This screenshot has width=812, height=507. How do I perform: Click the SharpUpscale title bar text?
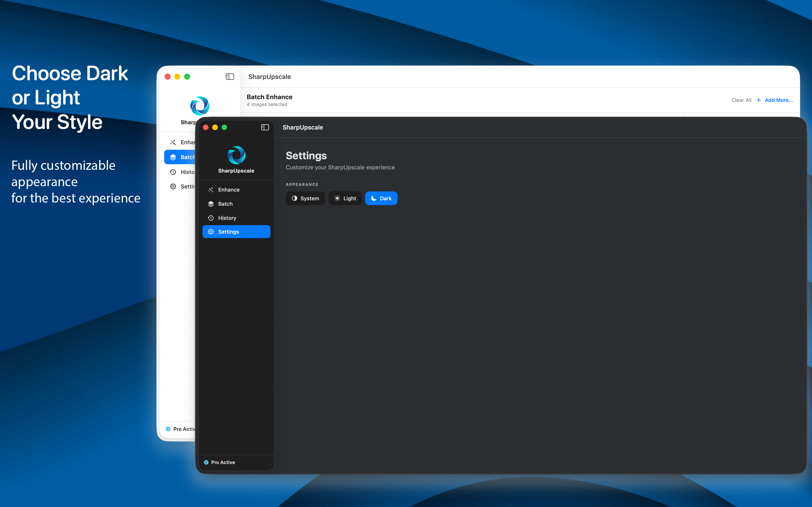point(302,127)
